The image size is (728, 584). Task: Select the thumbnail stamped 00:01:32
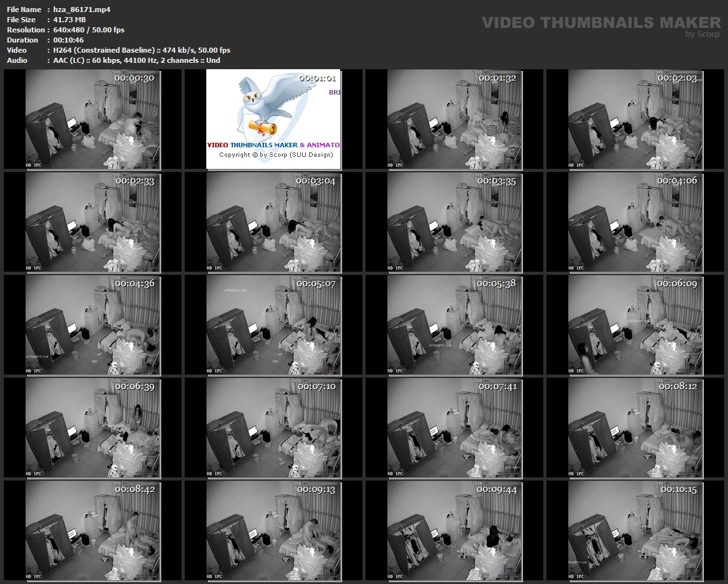tap(454, 119)
